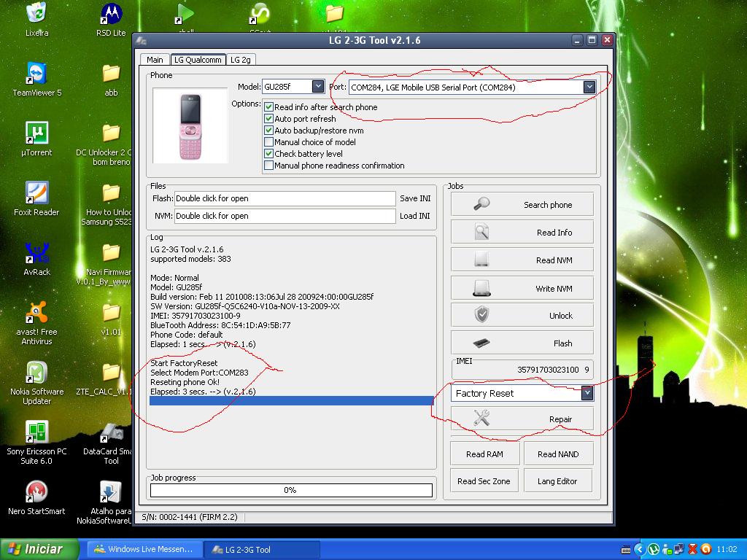Uncheck Auto backup/restore nvm

[x=268, y=131]
